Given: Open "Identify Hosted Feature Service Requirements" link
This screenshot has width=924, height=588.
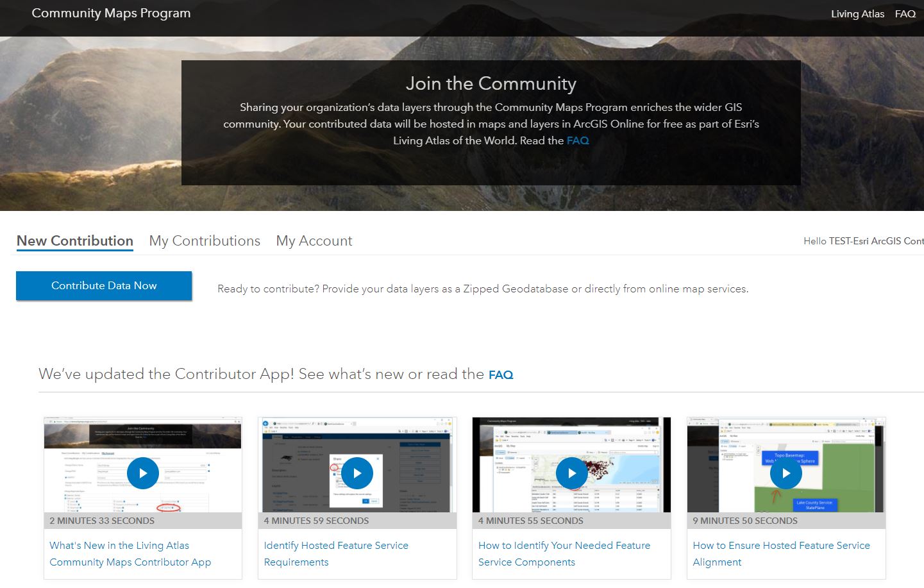Looking at the screenshot, I should tap(336, 553).
